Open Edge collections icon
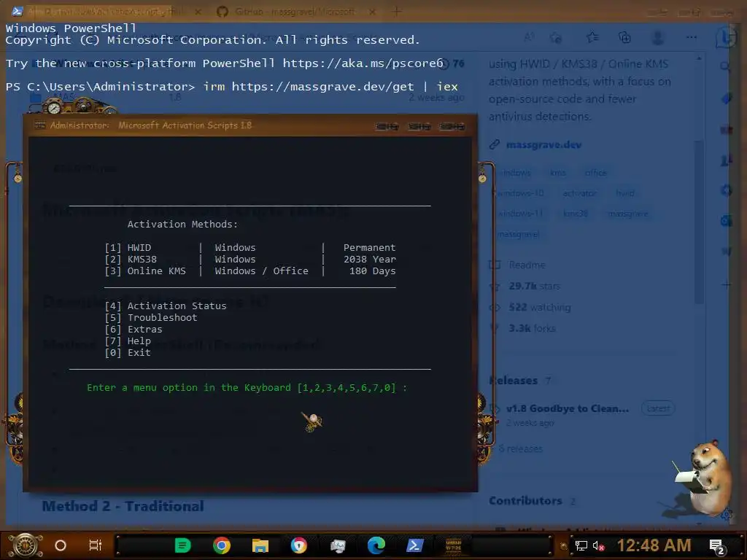 tap(624, 37)
